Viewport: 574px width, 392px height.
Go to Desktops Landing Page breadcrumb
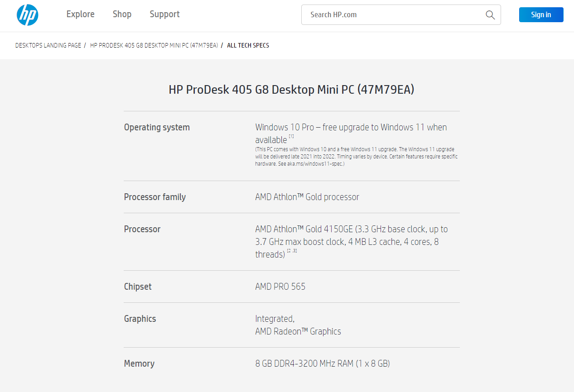pos(48,45)
